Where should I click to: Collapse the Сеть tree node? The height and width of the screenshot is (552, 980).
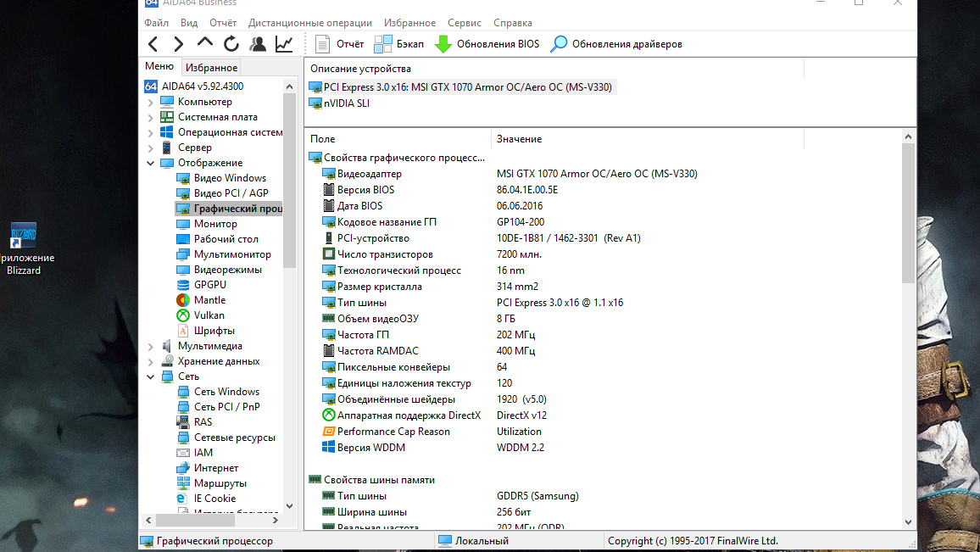(151, 377)
